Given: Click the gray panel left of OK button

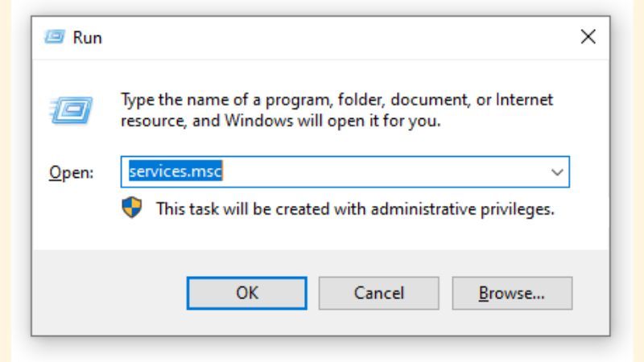Looking at the screenshot, I should pyautogui.click(x=105, y=294).
